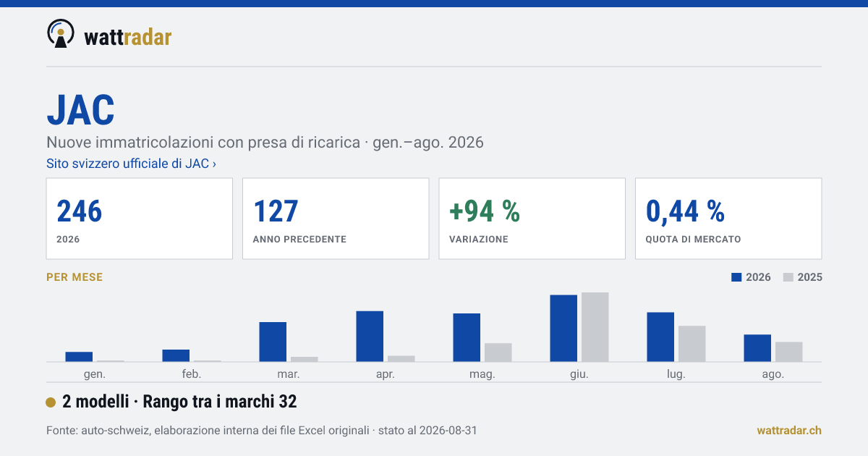The image size is (868, 456).
Task: Click the blue 2026 bar for ago.
Action: pyautogui.click(x=757, y=347)
